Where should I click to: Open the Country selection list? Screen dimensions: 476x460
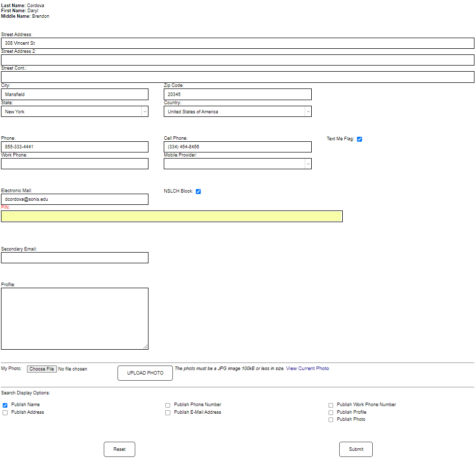pyautogui.click(x=308, y=111)
